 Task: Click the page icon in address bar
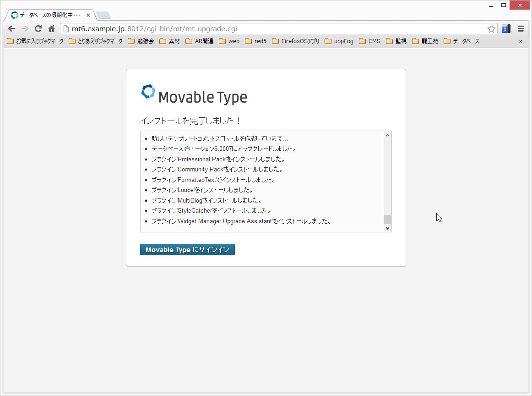click(66, 29)
